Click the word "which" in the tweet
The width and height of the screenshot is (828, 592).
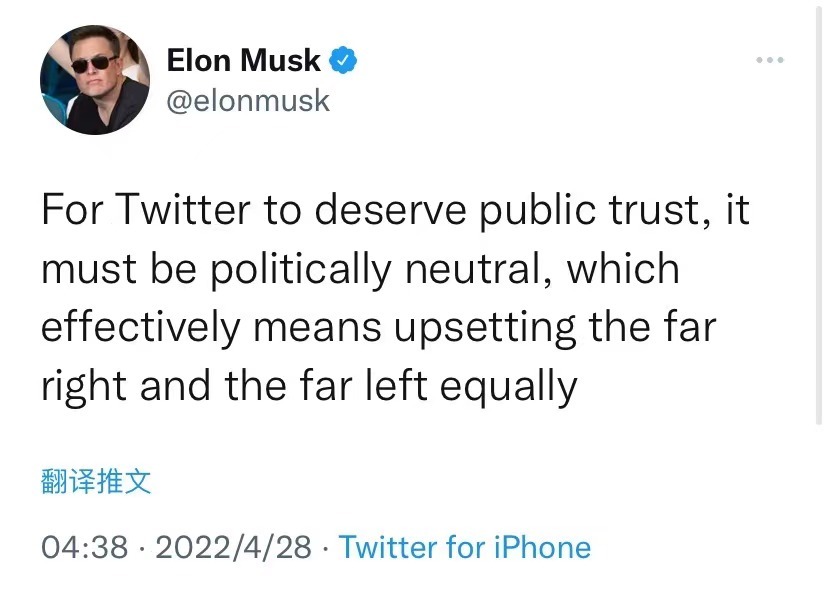[623, 268]
